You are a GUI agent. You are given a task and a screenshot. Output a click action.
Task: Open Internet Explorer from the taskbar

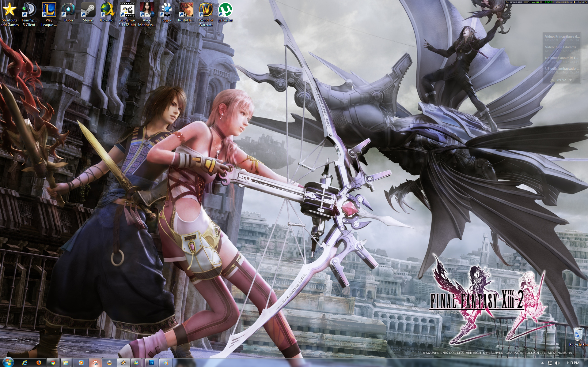[x=25, y=363]
